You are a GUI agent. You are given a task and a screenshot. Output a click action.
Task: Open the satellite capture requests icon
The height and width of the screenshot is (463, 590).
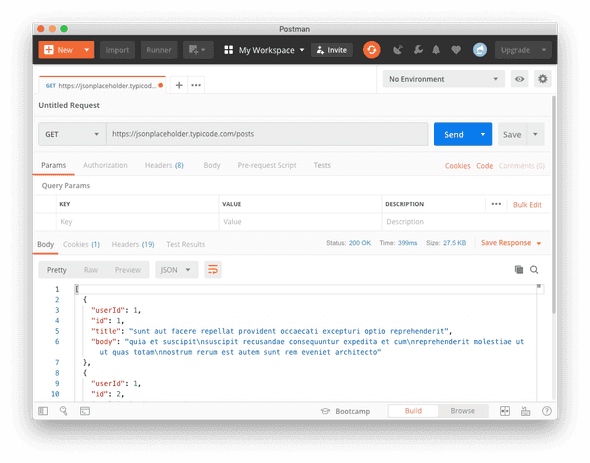pos(398,50)
